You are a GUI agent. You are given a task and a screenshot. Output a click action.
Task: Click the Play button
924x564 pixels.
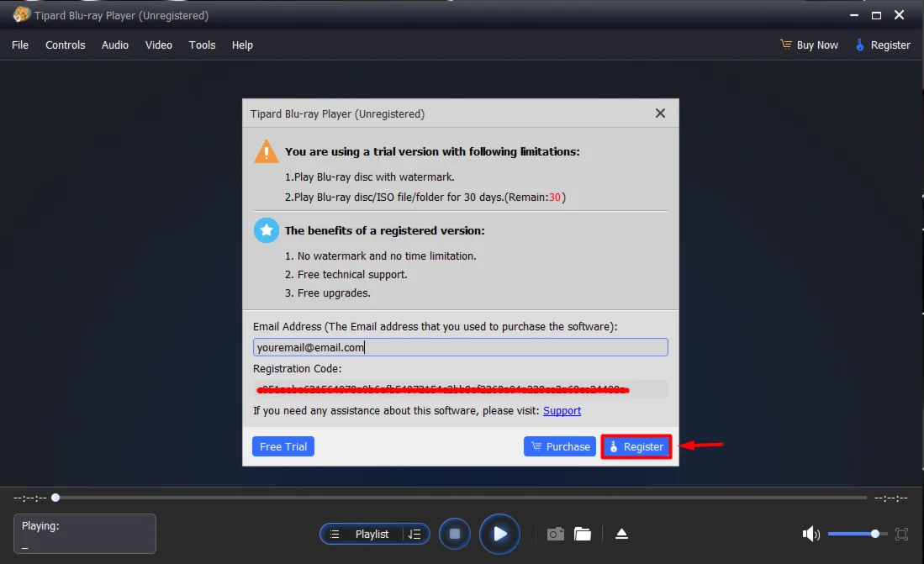click(x=499, y=534)
